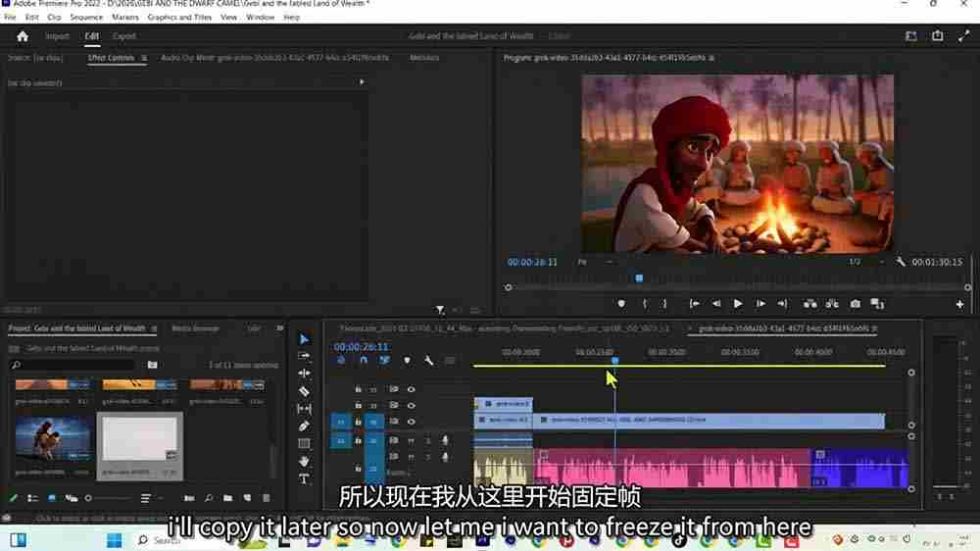980x551 pixels.
Task: Open the Fit zoom level dropdown
Action: [x=595, y=262]
